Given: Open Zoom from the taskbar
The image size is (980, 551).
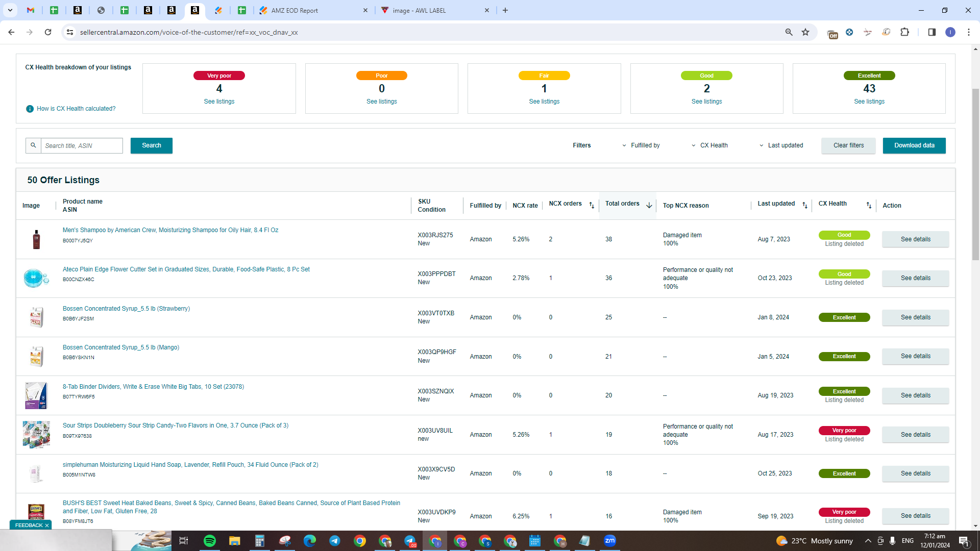Looking at the screenshot, I should coord(610,541).
